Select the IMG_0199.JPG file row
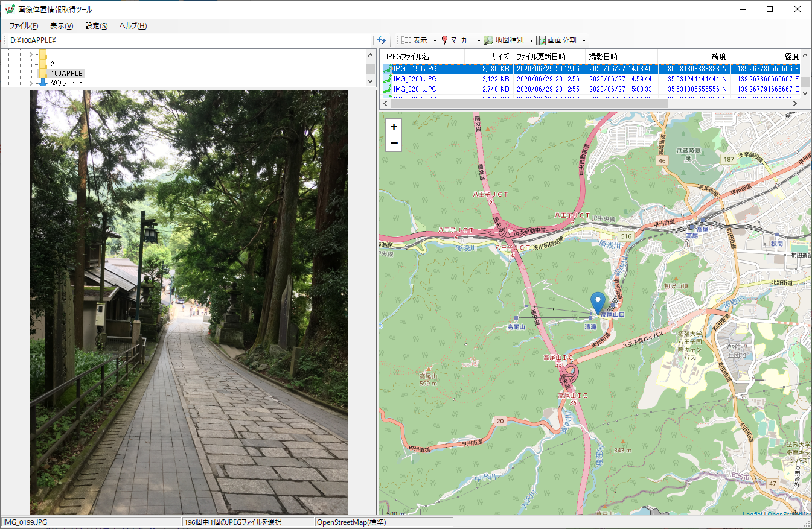Viewport: 812px width, 529px height. coord(591,69)
